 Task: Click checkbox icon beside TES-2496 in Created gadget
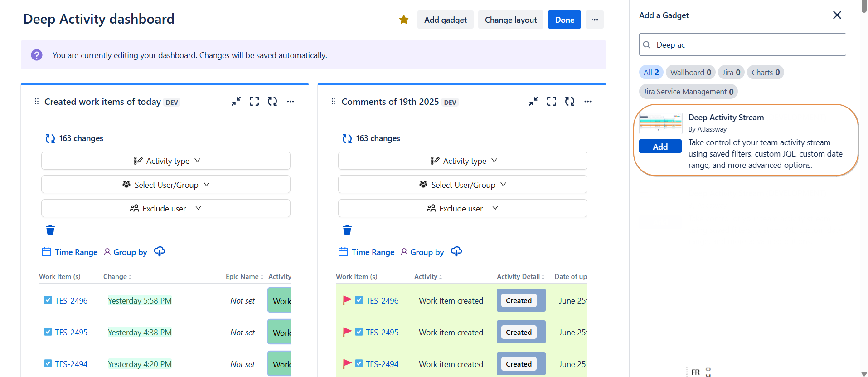click(x=48, y=300)
